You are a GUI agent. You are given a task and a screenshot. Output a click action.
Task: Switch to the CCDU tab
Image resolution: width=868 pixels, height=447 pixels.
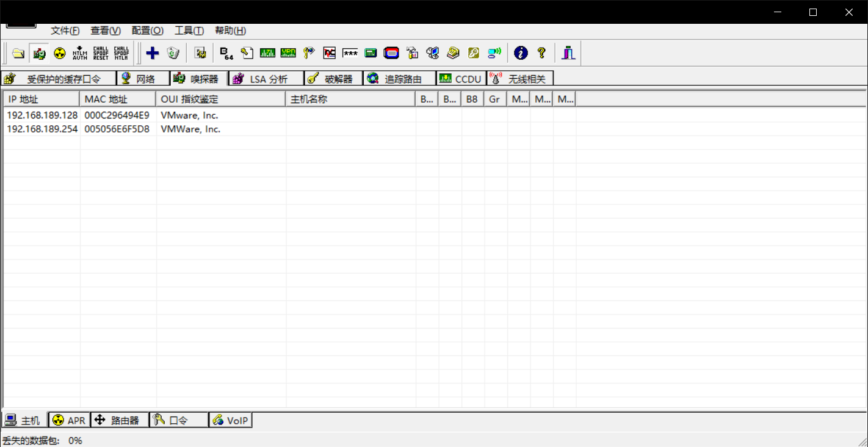(x=461, y=79)
